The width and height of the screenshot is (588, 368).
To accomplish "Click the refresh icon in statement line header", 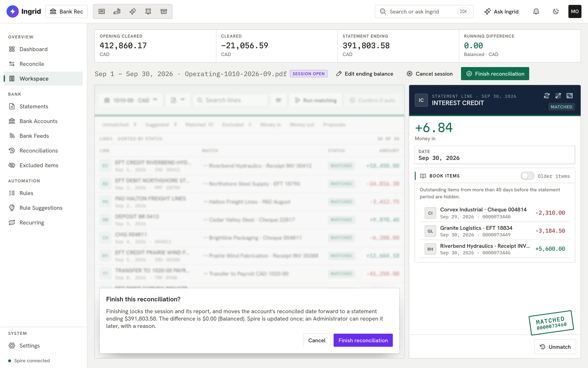I will pos(547,96).
